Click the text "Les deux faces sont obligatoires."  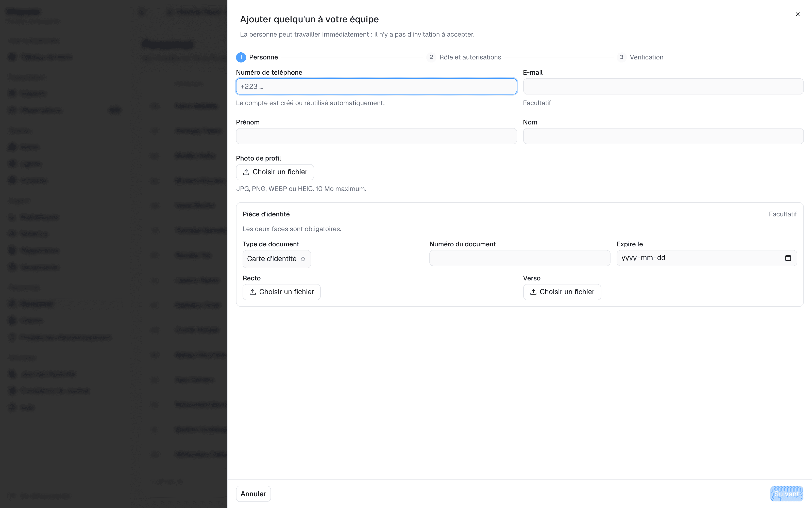pyautogui.click(x=292, y=229)
